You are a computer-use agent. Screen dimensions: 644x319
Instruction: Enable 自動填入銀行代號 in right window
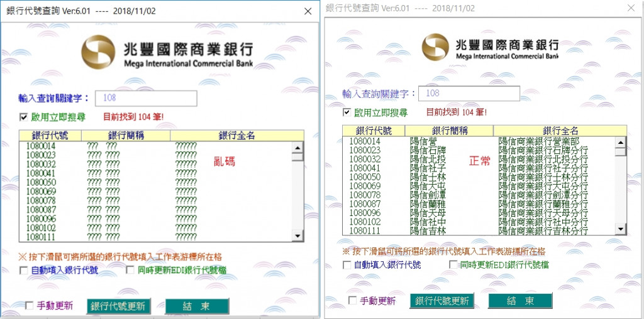tap(347, 265)
